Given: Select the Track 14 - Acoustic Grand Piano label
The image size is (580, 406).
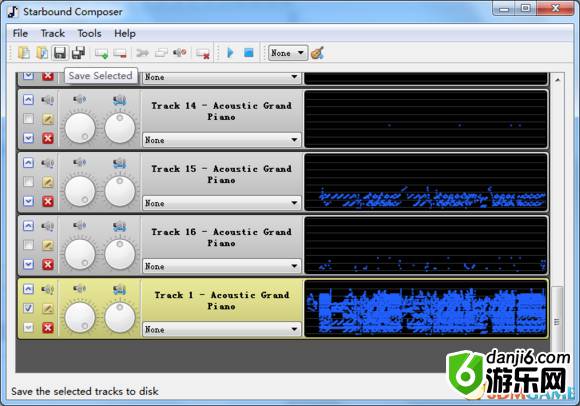Looking at the screenshot, I should click(x=221, y=111).
